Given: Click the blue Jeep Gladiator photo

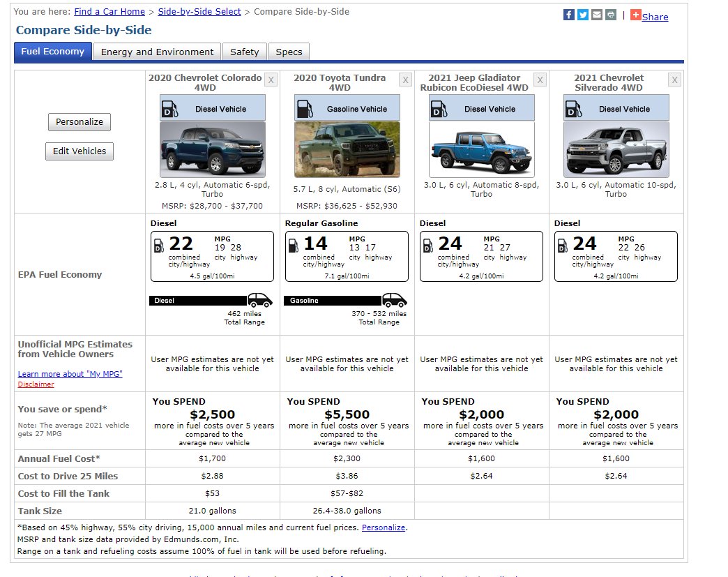Looking at the screenshot, I should pyautogui.click(x=481, y=149).
